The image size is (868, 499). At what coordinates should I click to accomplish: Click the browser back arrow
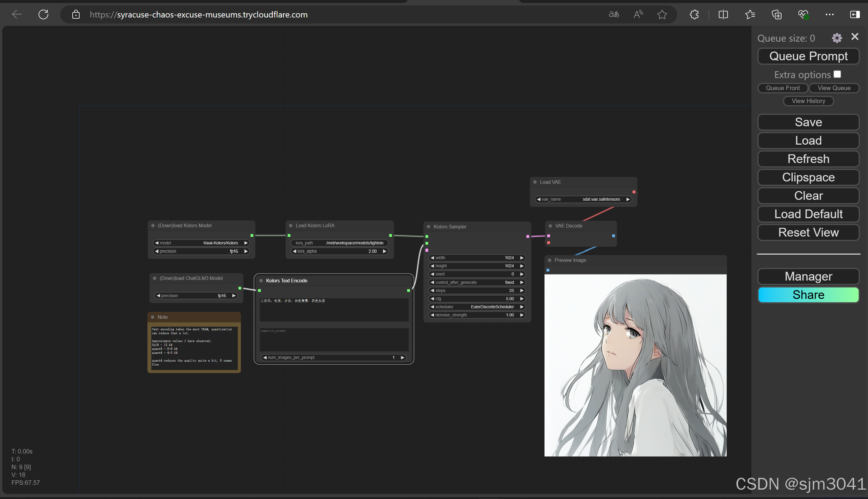point(17,14)
